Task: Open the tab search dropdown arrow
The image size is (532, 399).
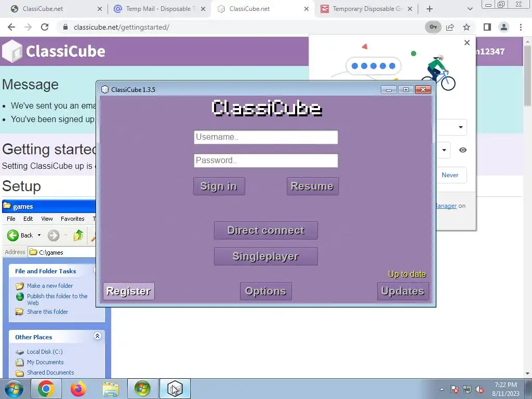Action: (x=470, y=9)
